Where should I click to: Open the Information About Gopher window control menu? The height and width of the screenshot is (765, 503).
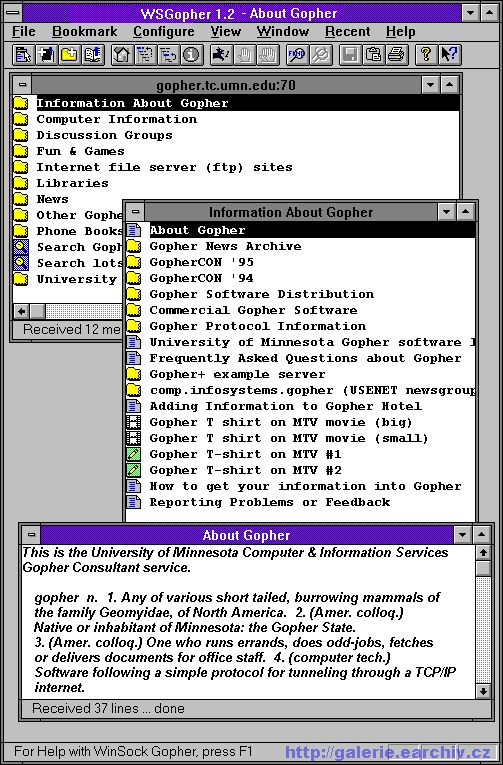pos(135,212)
